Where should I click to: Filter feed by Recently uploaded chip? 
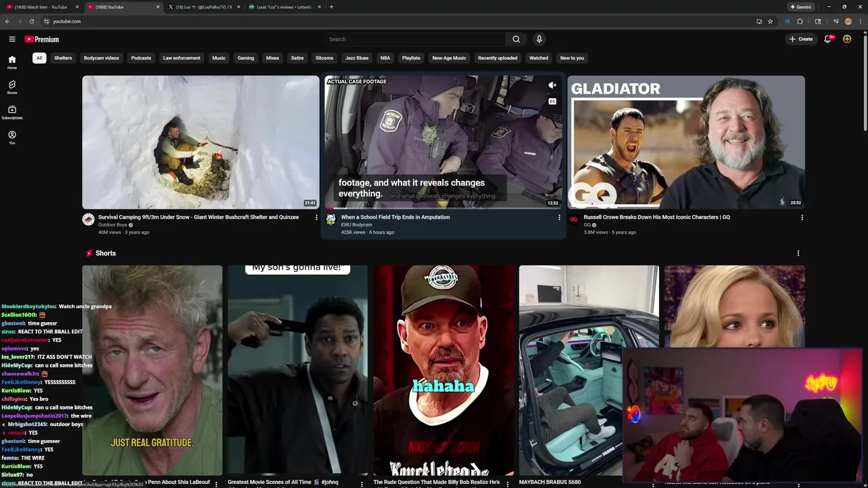tap(497, 58)
